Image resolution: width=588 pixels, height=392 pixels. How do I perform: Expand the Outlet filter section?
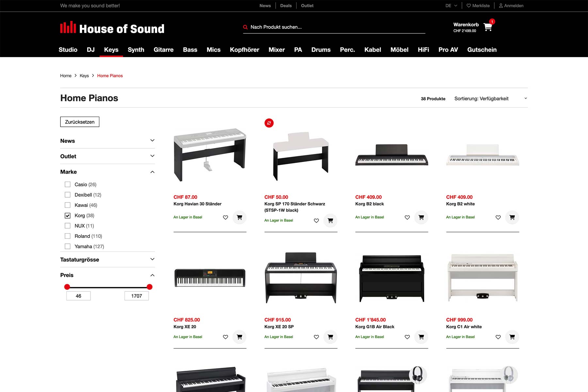tap(107, 156)
